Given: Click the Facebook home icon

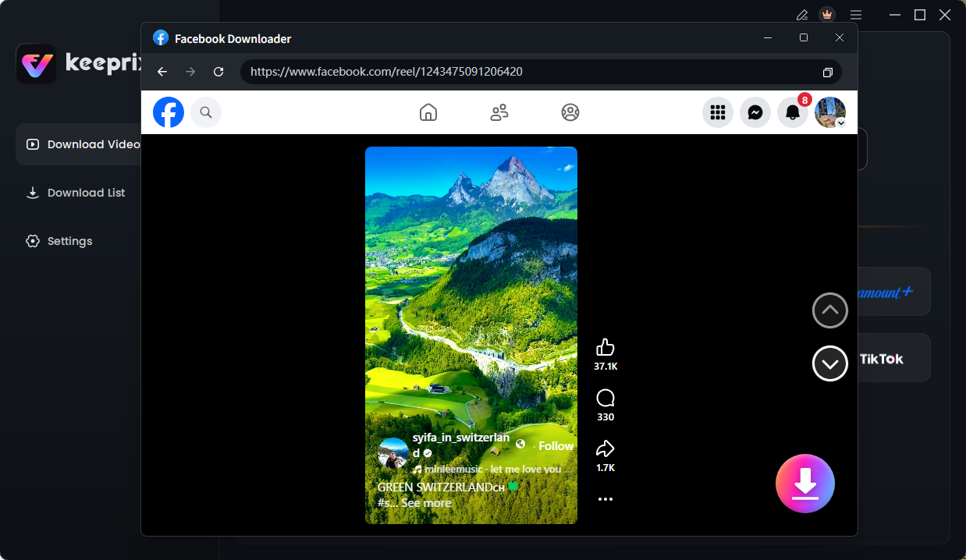Looking at the screenshot, I should [x=428, y=112].
